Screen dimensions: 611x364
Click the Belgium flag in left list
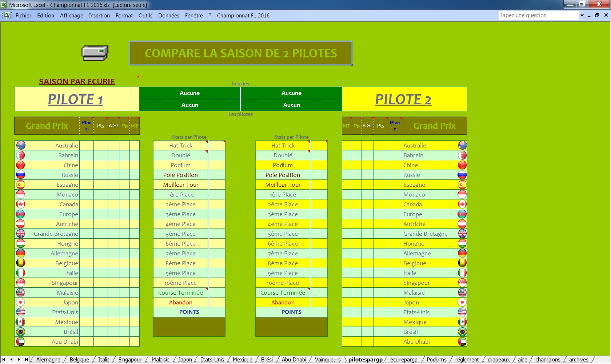tap(21, 263)
